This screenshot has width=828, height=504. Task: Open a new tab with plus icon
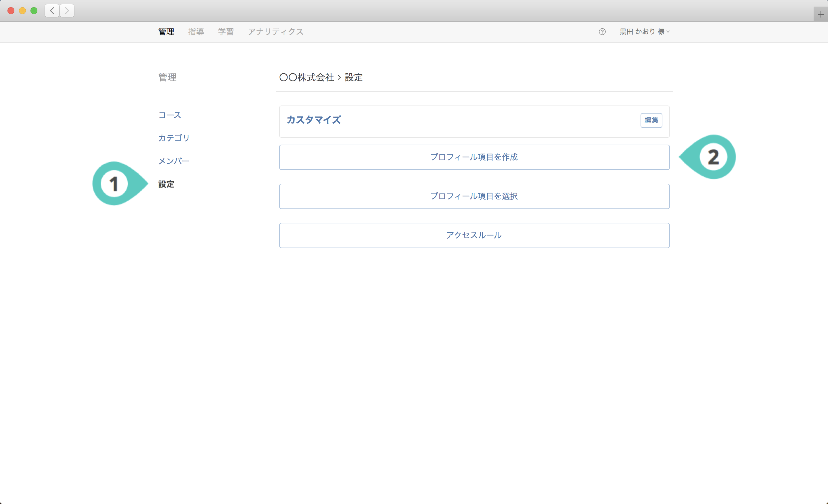(820, 14)
